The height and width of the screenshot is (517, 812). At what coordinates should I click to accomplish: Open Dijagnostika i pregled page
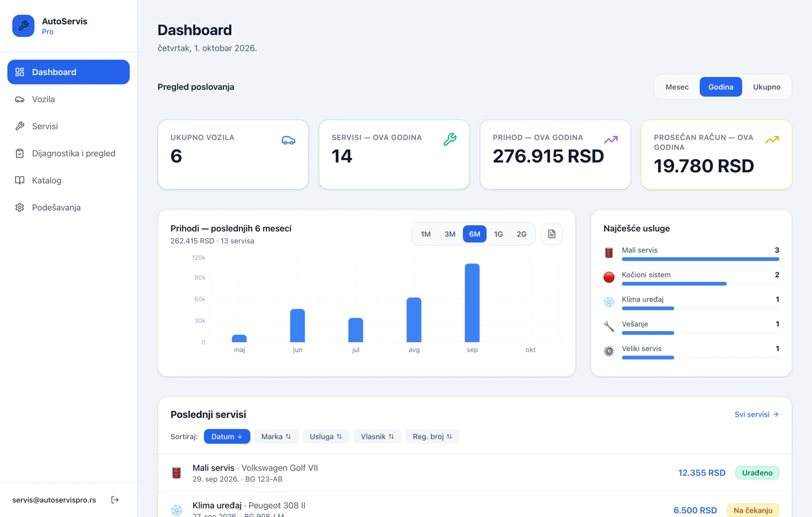[x=68, y=153]
